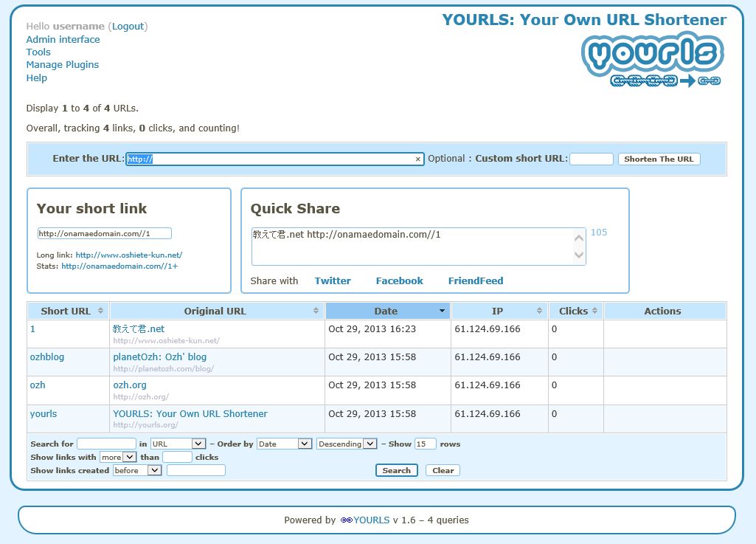Click the Clear button
This screenshot has height=544, width=756.
[443, 470]
